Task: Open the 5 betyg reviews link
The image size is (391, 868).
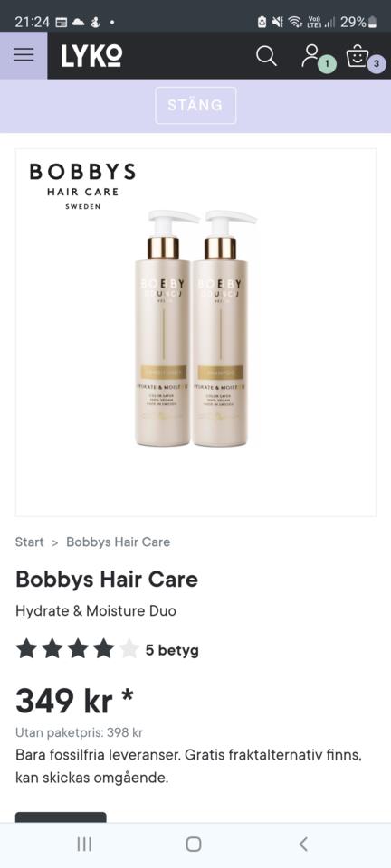Action: point(172,650)
